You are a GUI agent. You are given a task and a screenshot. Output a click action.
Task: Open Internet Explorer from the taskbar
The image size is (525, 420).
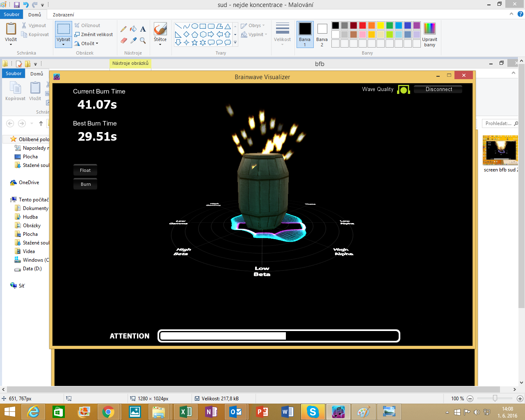(x=33, y=412)
